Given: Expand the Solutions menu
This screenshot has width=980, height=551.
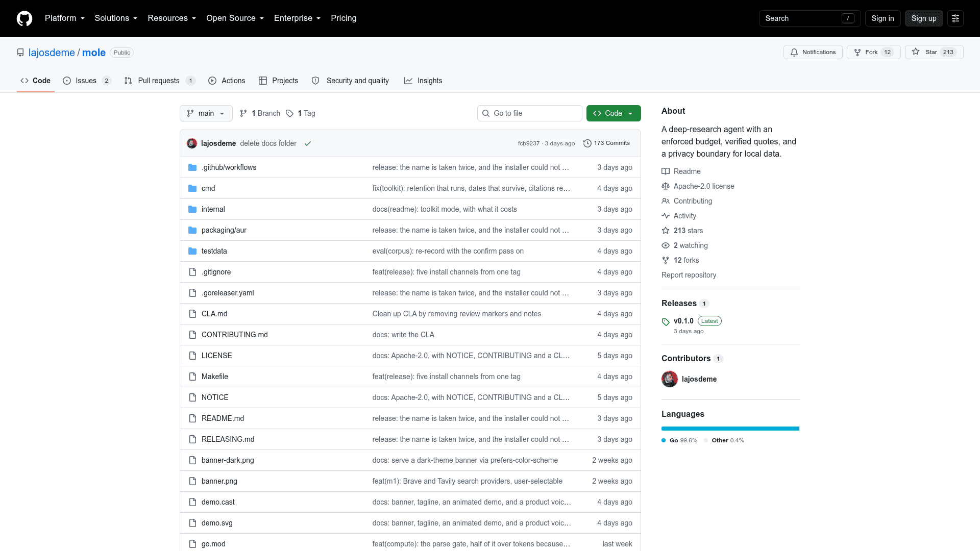Looking at the screenshot, I should (x=116, y=18).
